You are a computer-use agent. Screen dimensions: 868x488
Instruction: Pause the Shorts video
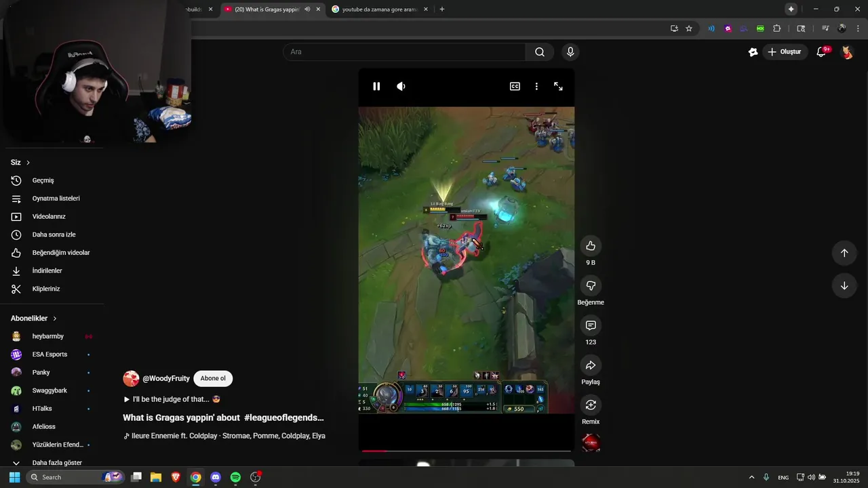[x=376, y=86]
